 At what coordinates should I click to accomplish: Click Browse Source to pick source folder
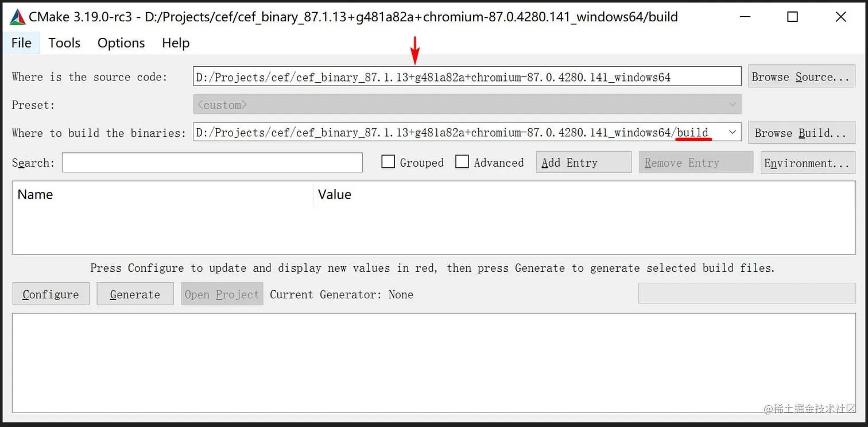coord(801,76)
